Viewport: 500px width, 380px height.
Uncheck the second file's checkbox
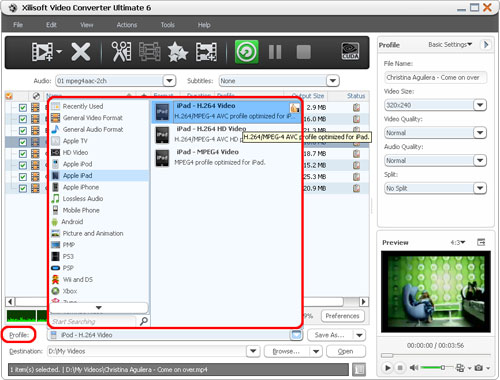(23, 119)
